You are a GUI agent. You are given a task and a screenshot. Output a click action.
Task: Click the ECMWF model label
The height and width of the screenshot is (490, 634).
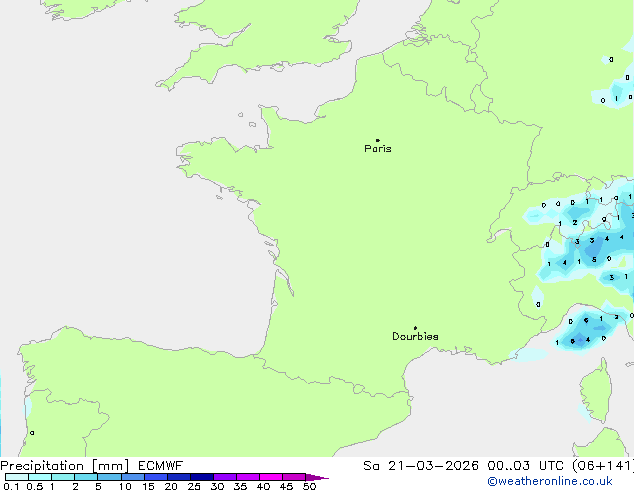click(x=161, y=466)
